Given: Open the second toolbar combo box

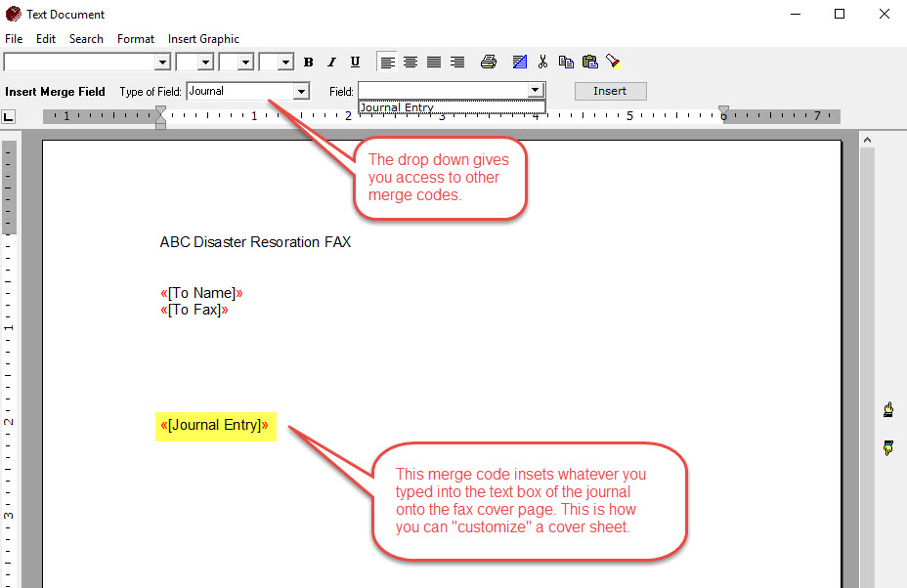Looking at the screenshot, I should point(206,62).
